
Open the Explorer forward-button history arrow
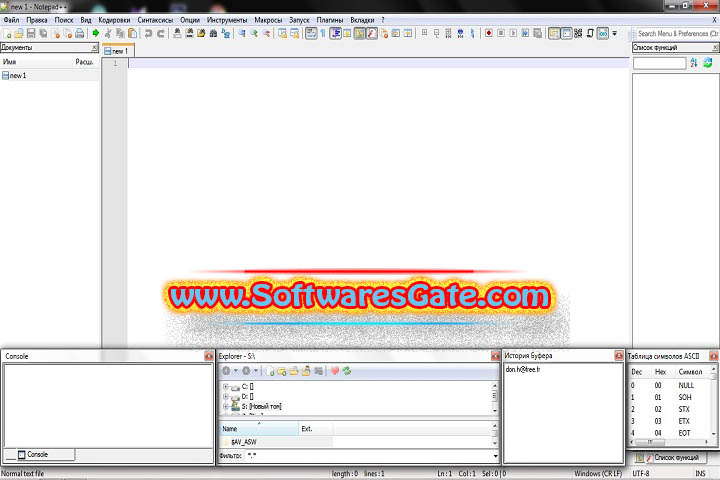coord(256,371)
